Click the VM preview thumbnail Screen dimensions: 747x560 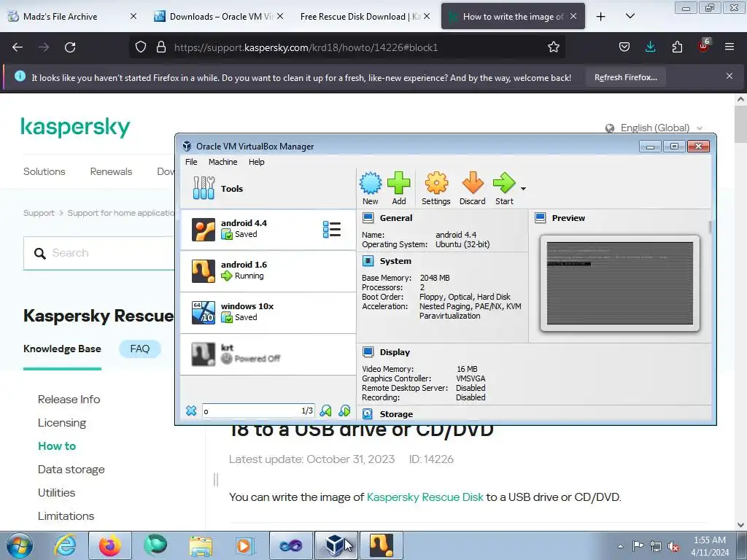620,284
